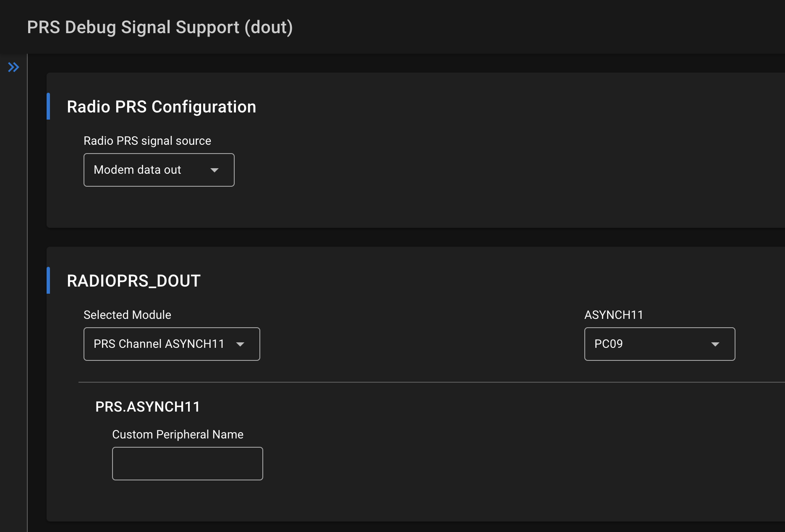Click the Selected Module label

point(127,315)
